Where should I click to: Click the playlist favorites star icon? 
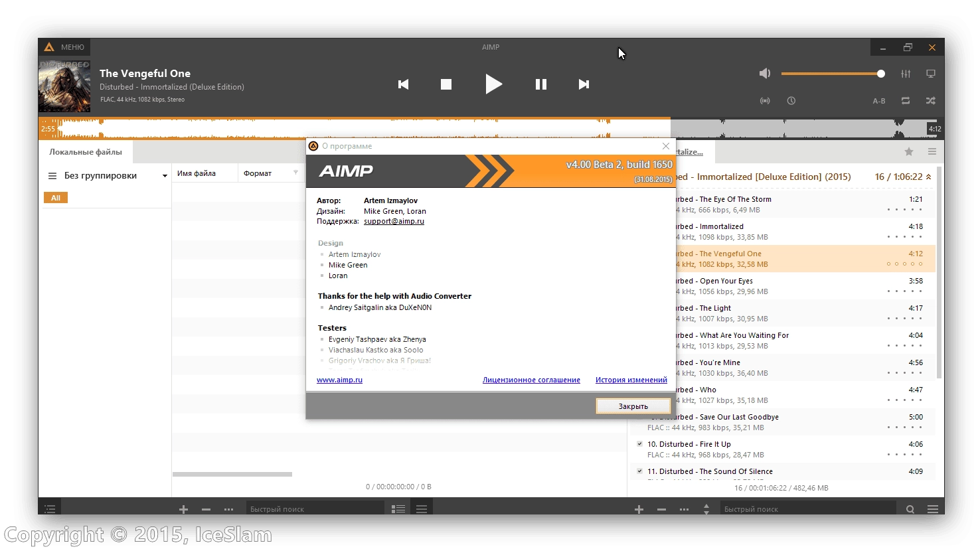click(x=909, y=152)
